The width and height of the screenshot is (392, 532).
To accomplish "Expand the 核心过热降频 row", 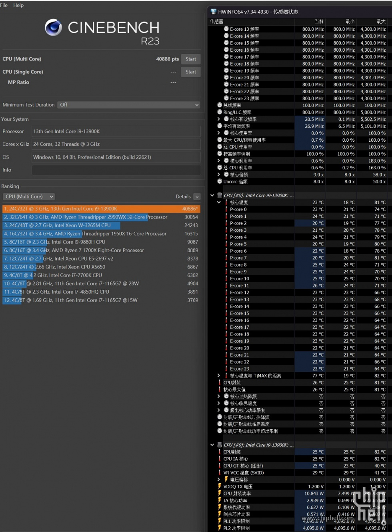I will [219, 397].
